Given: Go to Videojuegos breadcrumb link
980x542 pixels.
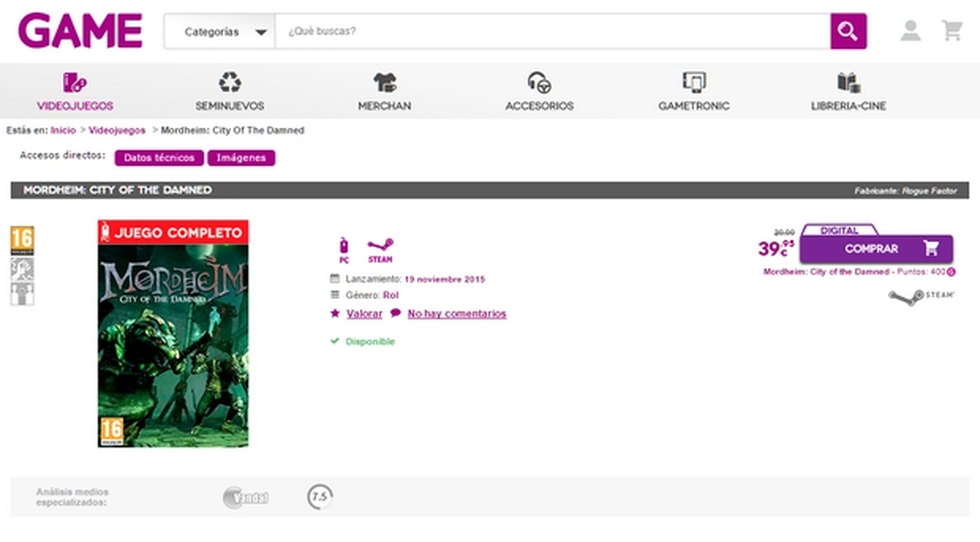Looking at the screenshot, I should 117,130.
